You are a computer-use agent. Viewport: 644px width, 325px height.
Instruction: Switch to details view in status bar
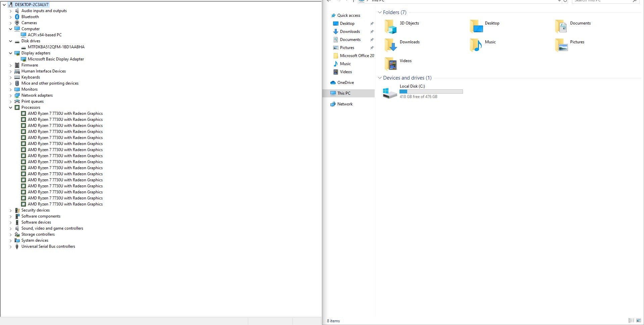click(631, 321)
